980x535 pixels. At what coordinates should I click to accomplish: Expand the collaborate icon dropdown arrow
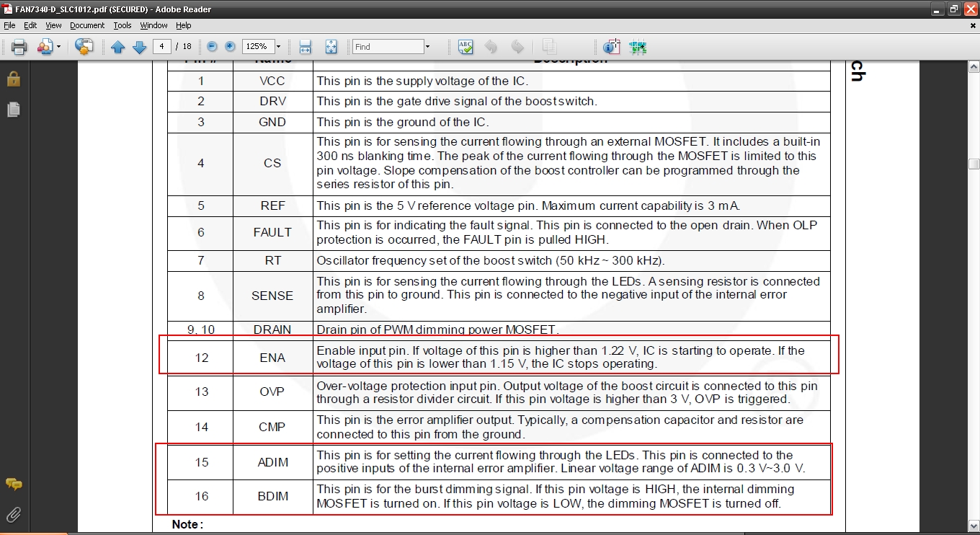[59, 47]
